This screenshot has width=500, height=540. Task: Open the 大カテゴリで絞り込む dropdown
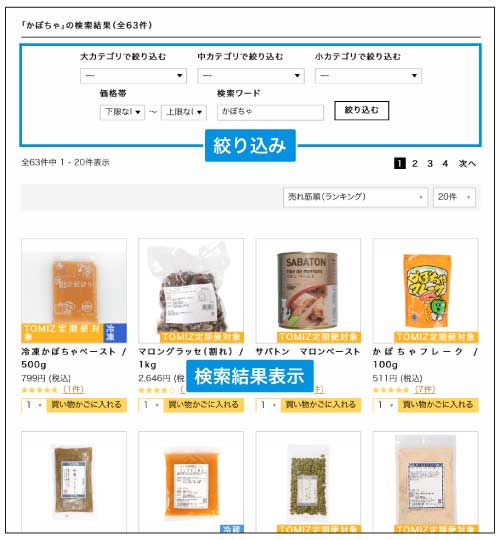click(x=133, y=76)
